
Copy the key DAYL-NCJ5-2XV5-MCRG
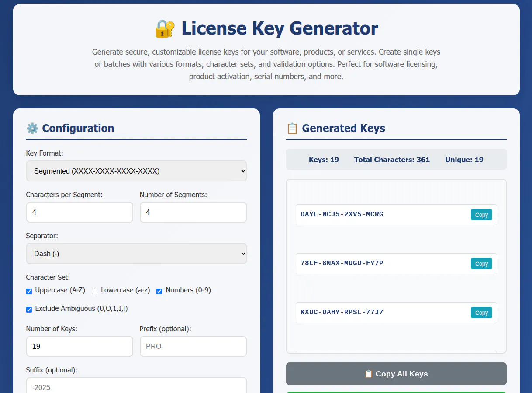point(481,215)
